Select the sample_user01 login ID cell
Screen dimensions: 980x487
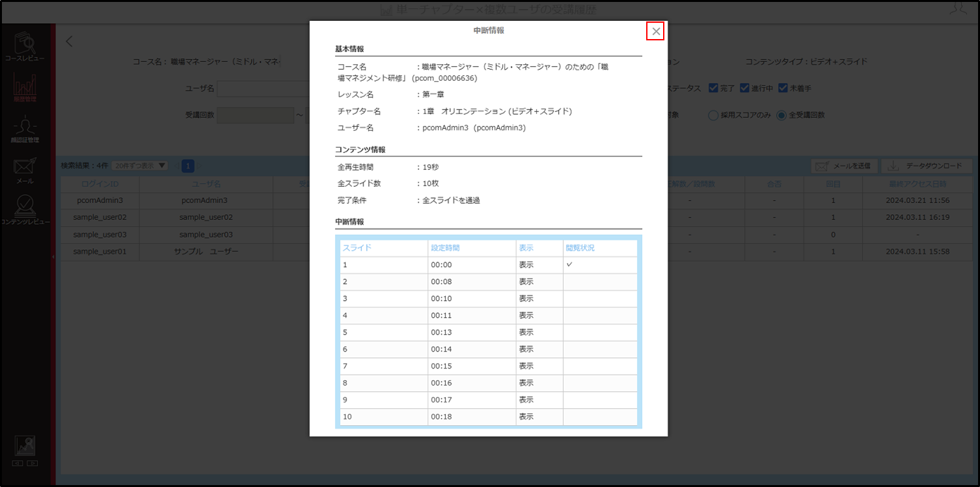coord(100,251)
